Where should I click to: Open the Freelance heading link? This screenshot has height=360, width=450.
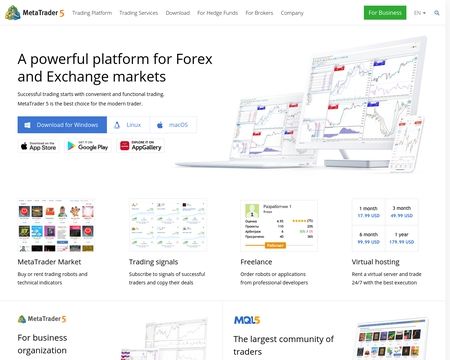pos(256,262)
